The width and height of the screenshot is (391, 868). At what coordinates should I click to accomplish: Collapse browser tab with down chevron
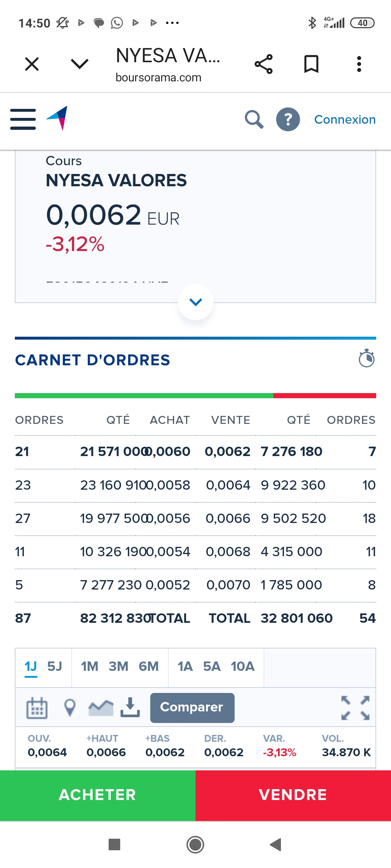pyautogui.click(x=80, y=64)
